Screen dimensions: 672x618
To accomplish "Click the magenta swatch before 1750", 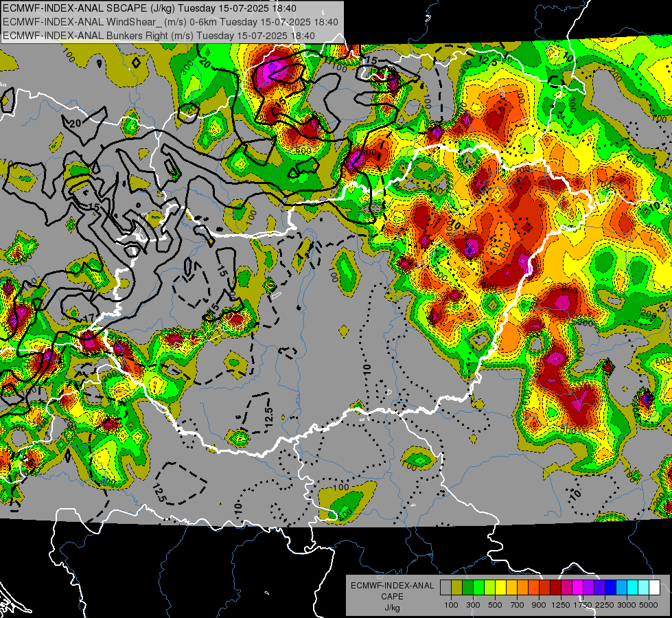I will click(578, 587).
